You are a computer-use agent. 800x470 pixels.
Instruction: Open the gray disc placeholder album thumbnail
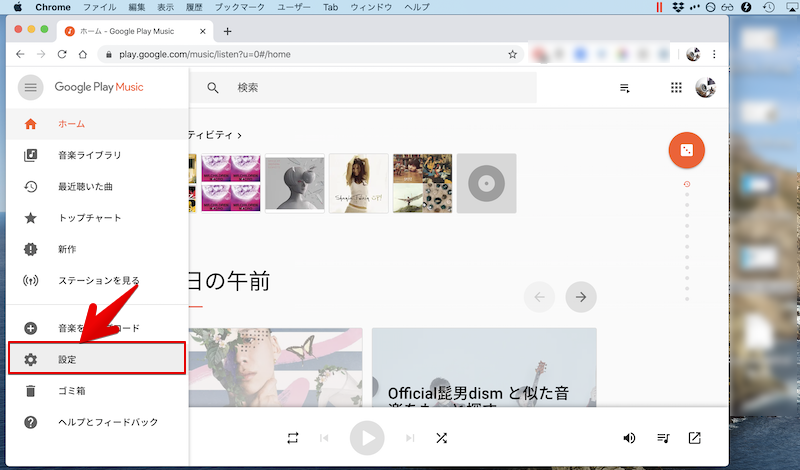[x=486, y=183]
